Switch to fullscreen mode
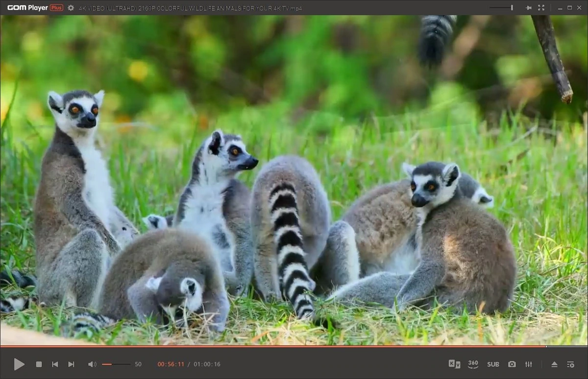The height and width of the screenshot is (379, 588). point(541,8)
